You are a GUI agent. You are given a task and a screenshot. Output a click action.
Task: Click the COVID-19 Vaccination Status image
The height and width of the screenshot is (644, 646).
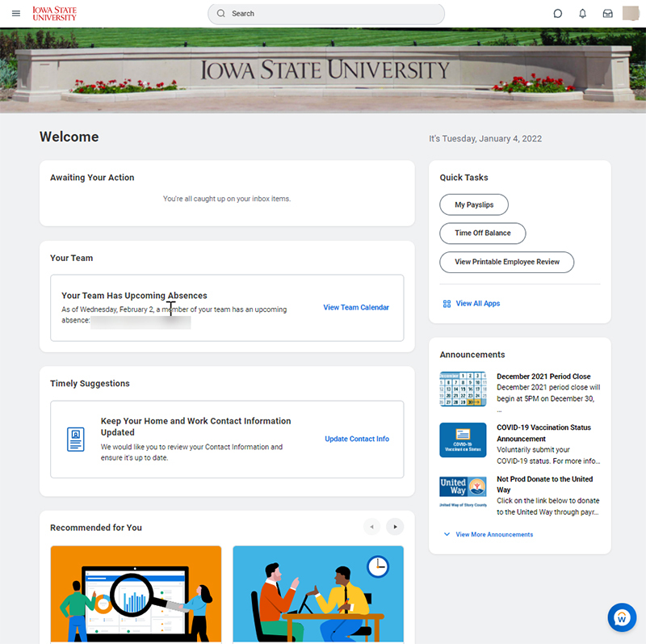(463, 440)
